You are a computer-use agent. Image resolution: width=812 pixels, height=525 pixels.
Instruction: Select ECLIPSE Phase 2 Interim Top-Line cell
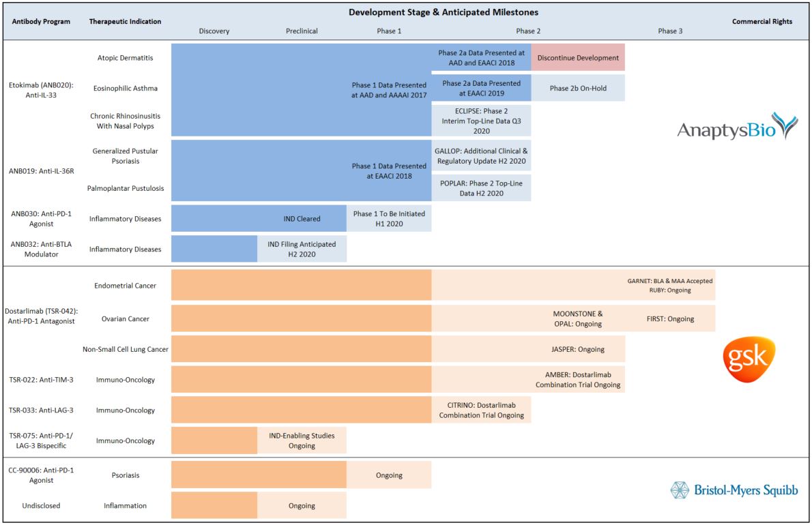pos(481,120)
